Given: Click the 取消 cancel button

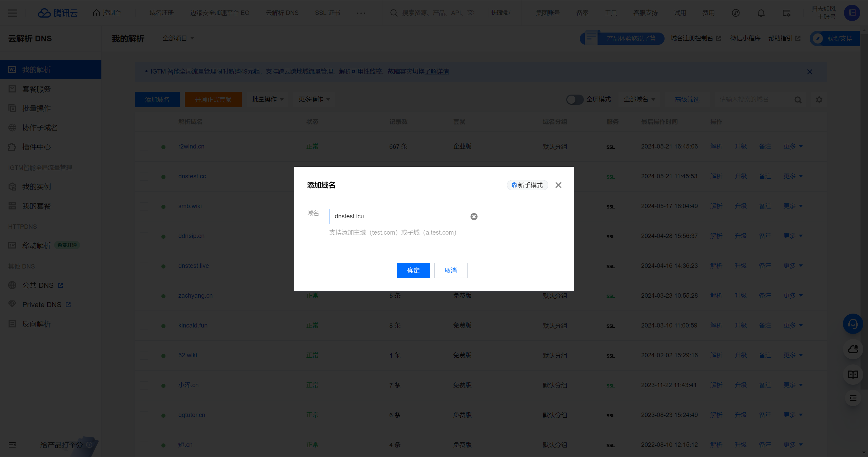Looking at the screenshot, I should point(451,271).
